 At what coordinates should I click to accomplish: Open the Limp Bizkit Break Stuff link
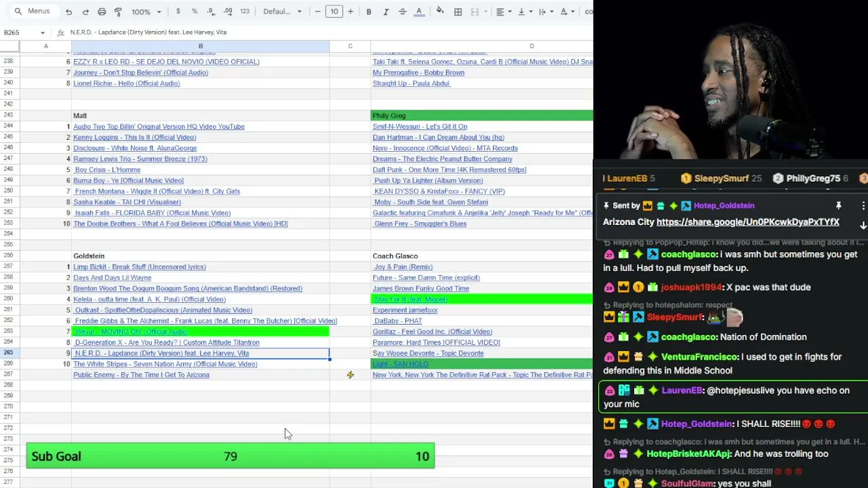(140, 267)
